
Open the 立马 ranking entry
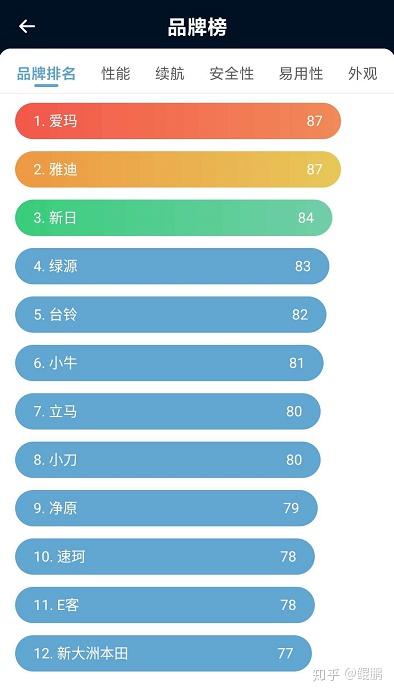point(168,411)
